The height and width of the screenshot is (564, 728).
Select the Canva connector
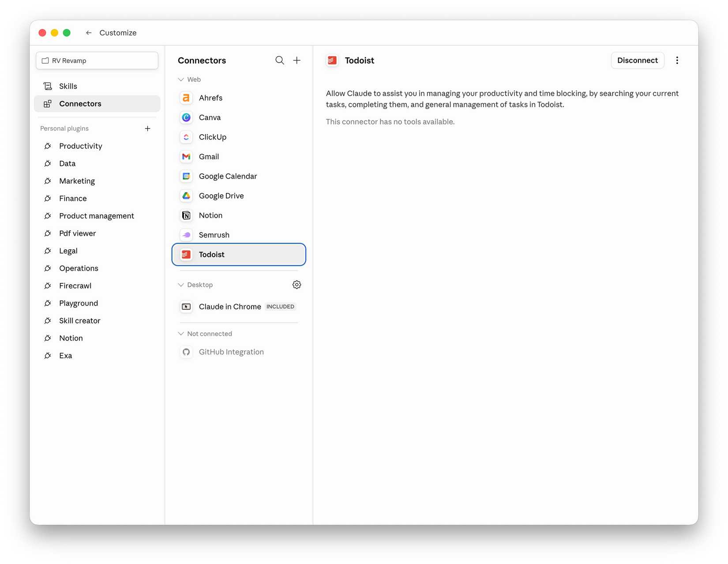click(239, 117)
